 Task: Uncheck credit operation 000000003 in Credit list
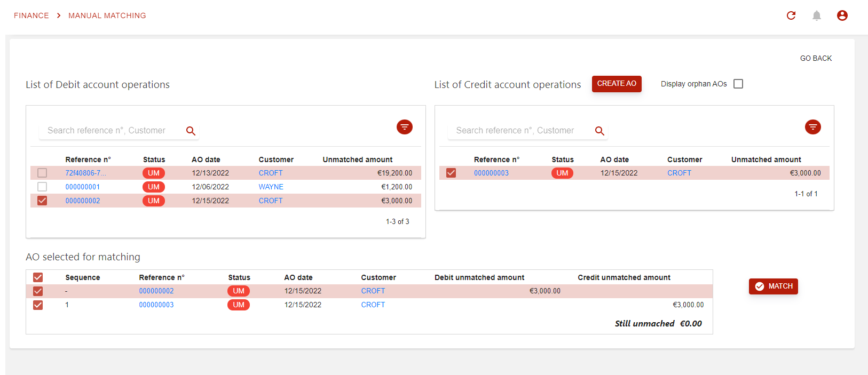[451, 173]
